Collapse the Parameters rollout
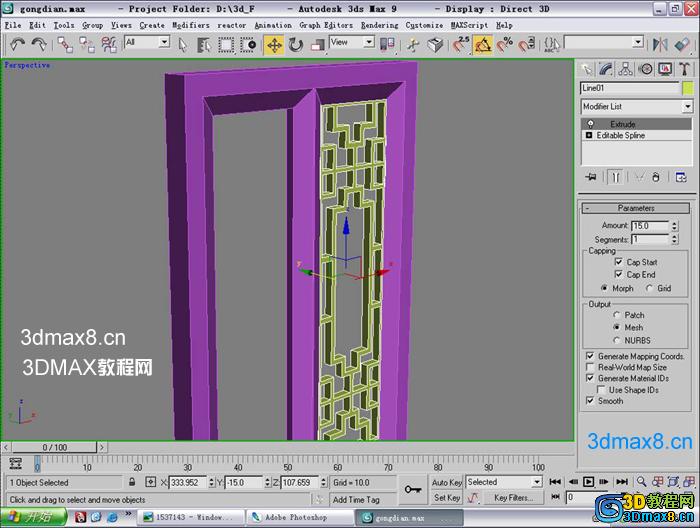 [x=636, y=208]
